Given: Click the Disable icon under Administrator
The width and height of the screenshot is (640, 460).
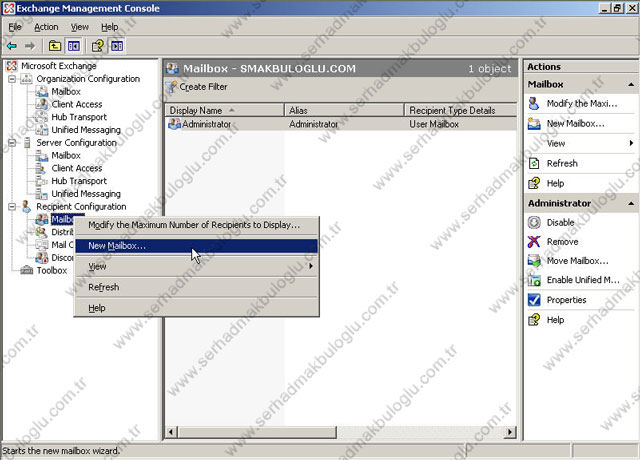Looking at the screenshot, I should pos(534,222).
